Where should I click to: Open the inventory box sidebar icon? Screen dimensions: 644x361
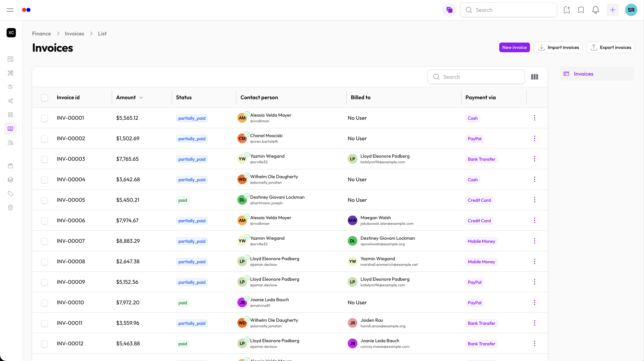tap(10, 166)
